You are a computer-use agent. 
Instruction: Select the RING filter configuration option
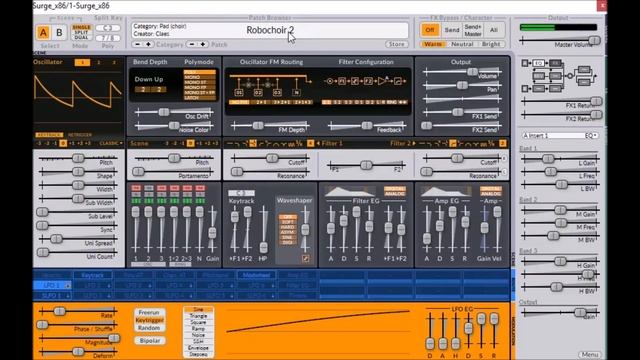[x=391, y=102]
